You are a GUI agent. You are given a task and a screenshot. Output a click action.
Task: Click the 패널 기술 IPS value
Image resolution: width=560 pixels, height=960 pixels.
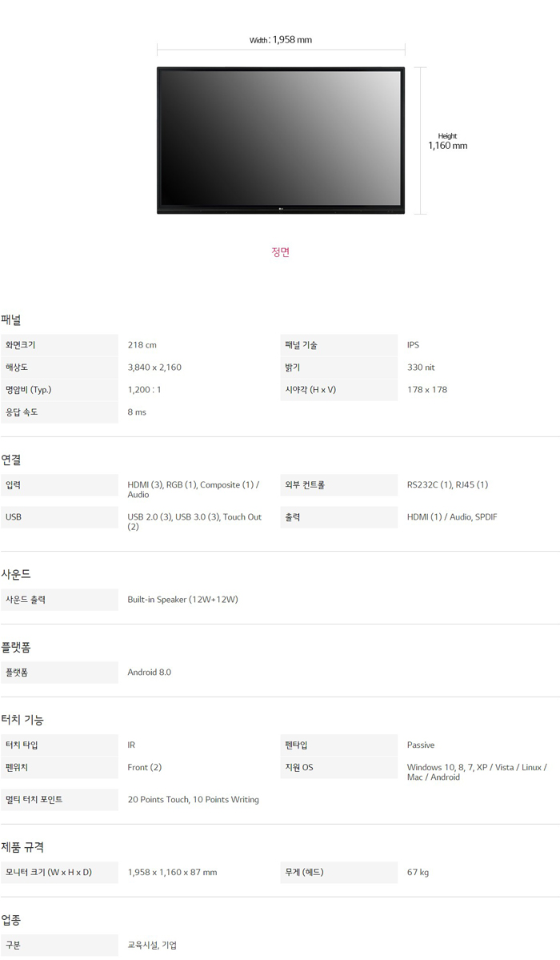pos(413,345)
